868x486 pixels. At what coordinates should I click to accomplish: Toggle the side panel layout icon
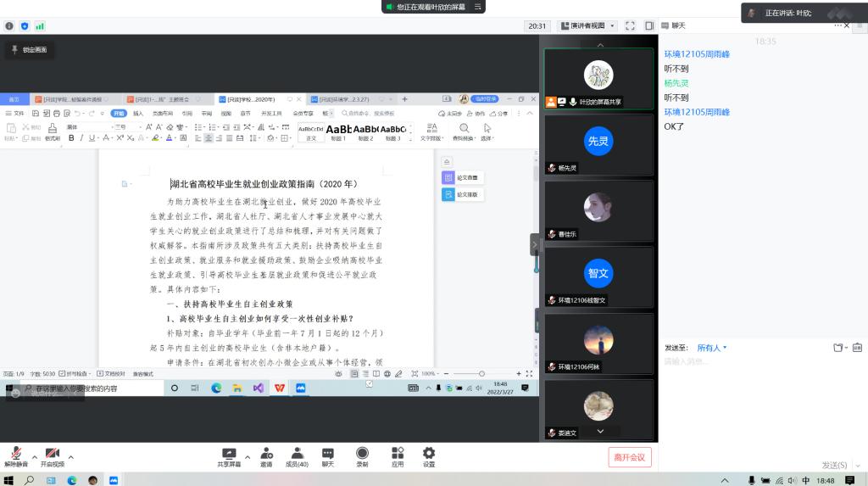[x=649, y=26]
